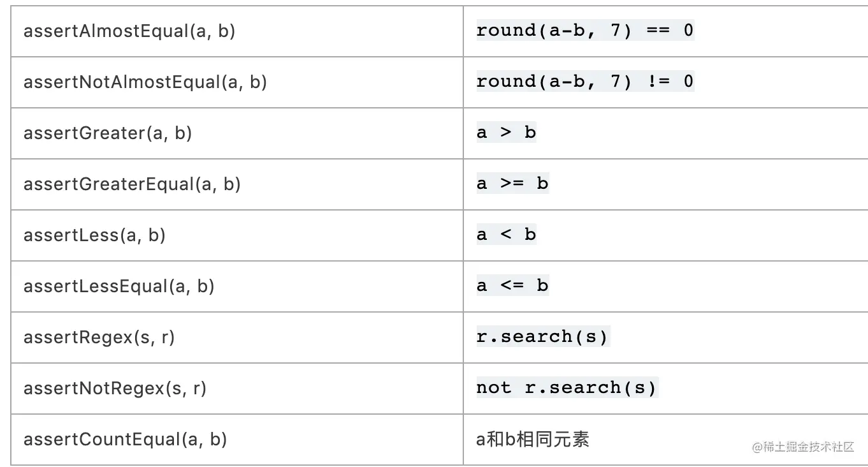Click the assertGreaterEqual(a, b) cell
Screen dimensions: 868x467
coord(132,184)
